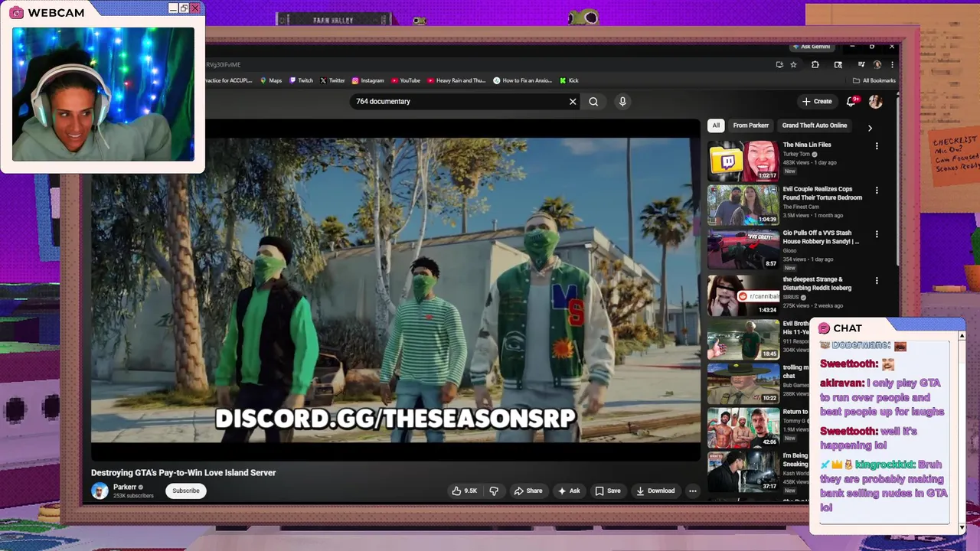The width and height of the screenshot is (980, 551).
Task: Open the Kick bookmark
Action: [569, 80]
